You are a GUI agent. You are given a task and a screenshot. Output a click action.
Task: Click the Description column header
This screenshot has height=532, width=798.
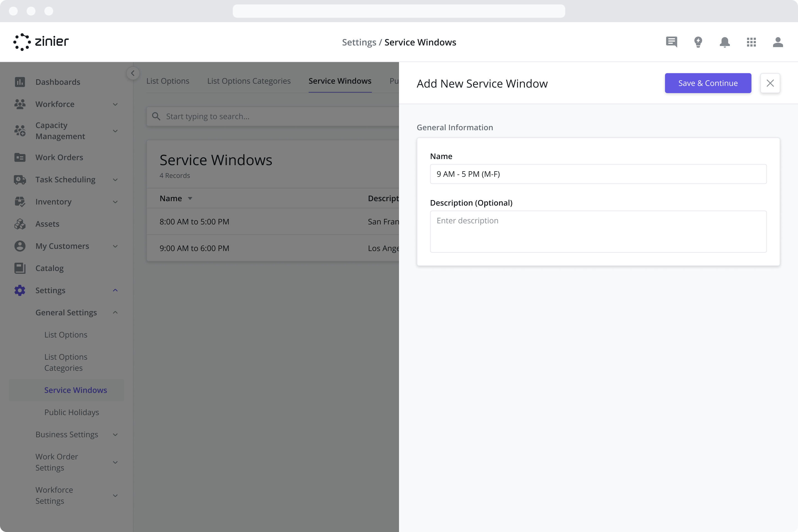[383, 198]
